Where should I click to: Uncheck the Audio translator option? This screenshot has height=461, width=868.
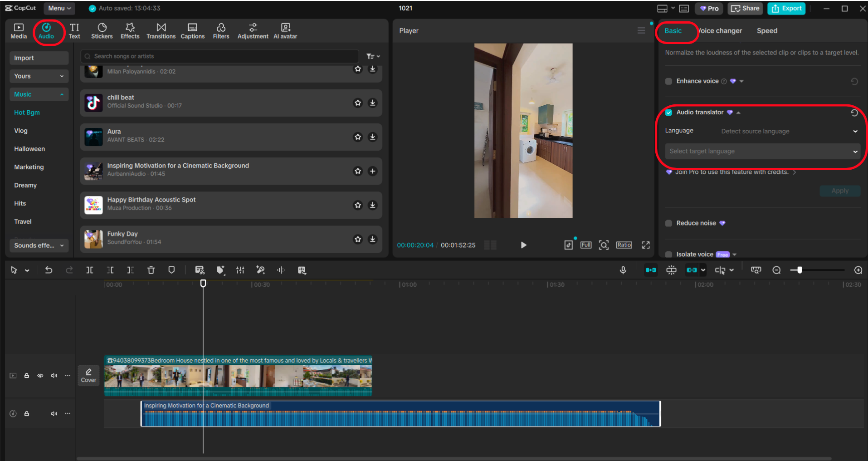668,112
